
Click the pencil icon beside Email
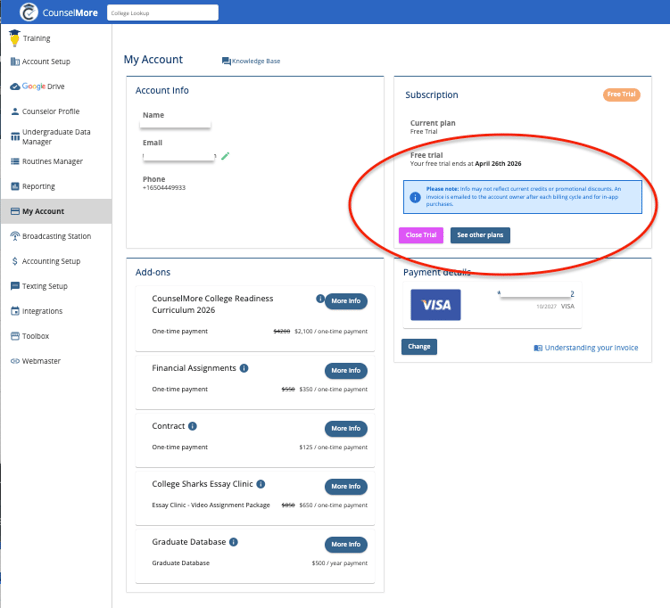click(x=226, y=156)
